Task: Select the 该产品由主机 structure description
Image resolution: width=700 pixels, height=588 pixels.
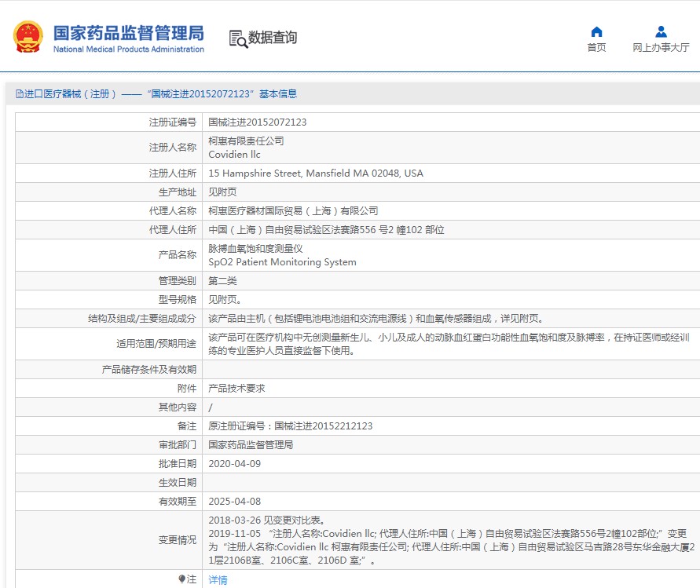Action: (376, 319)
